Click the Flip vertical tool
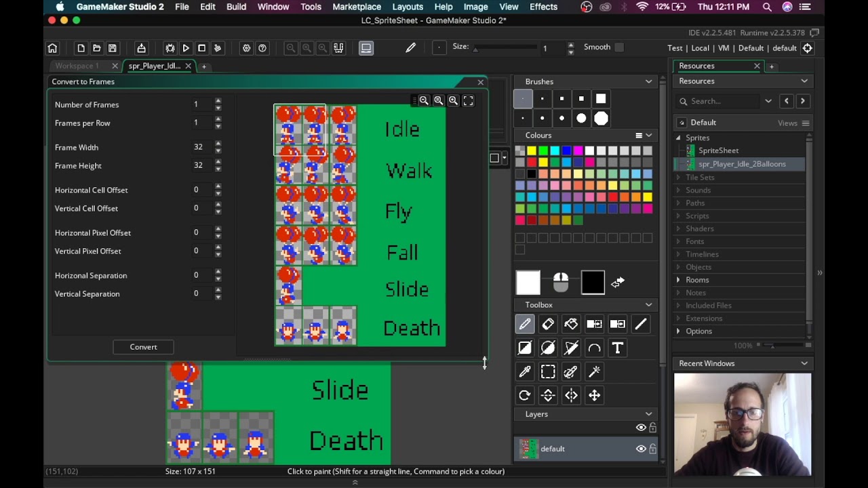868x488 pixels. click(x=548, y=395)
